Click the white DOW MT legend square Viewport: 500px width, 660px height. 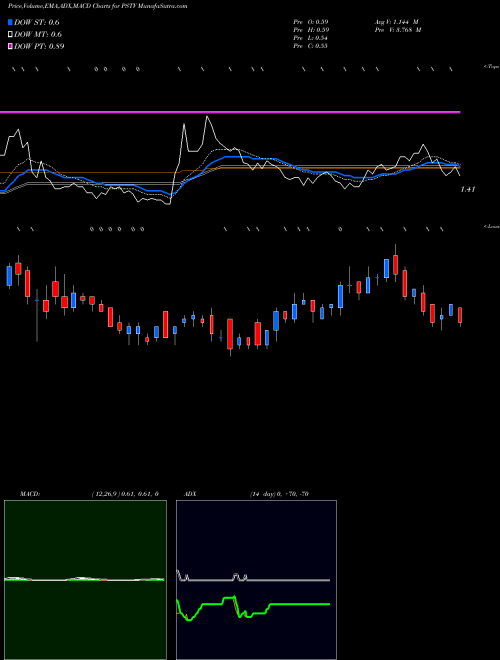pos(11,34)
